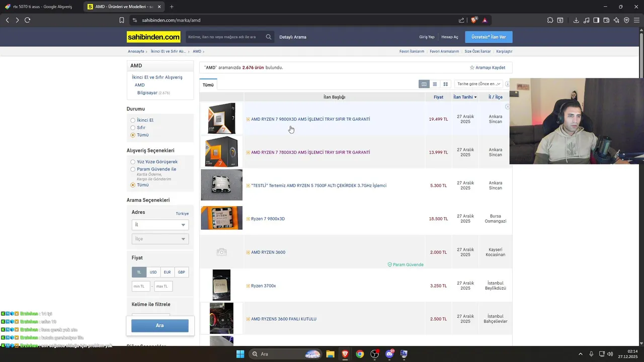Open Discord from the taskbar
Viewport: 644px width, 362px height.
(389, 354)
